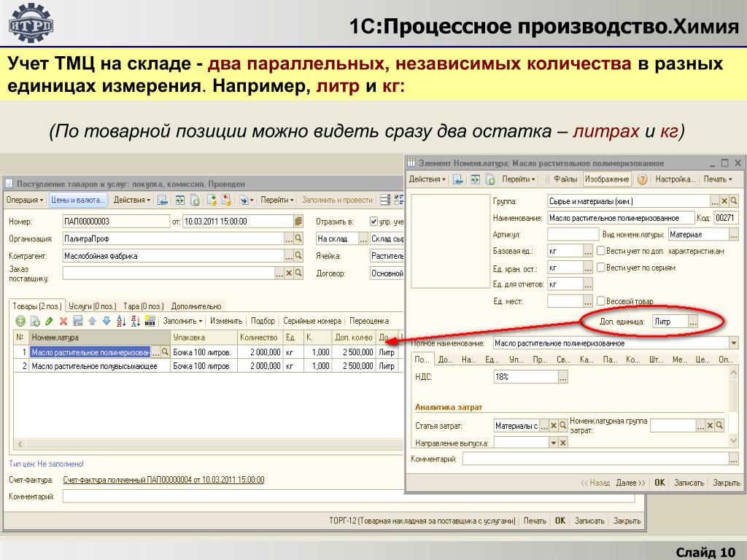Click magnifier icon beside Организация field
This screenshot has height=560, width=747.
(298, 238)
